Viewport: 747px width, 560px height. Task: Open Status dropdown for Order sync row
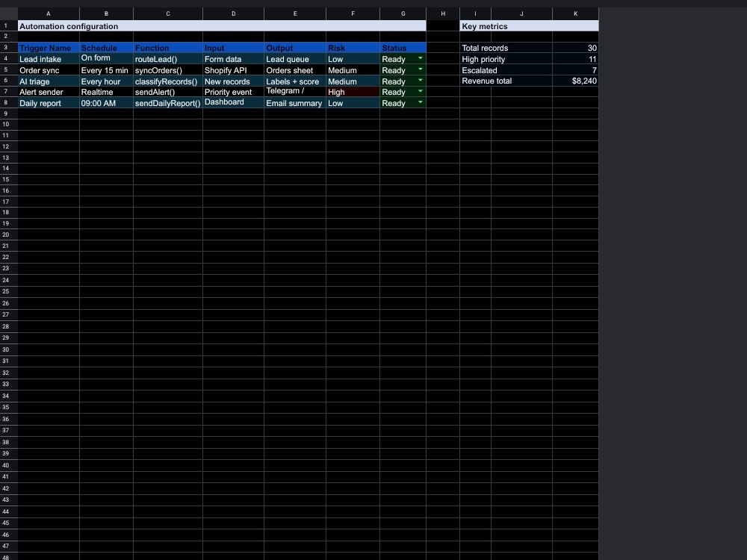[420, 69]
